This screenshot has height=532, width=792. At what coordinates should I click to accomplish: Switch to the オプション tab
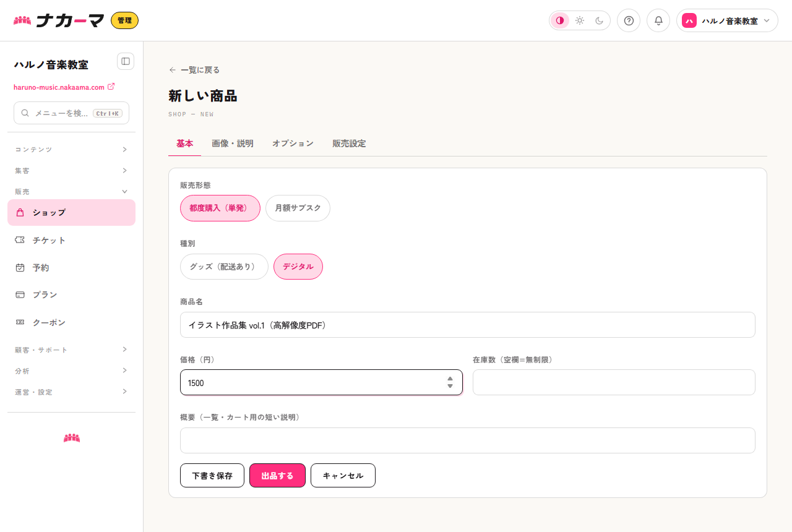(293, 144)
